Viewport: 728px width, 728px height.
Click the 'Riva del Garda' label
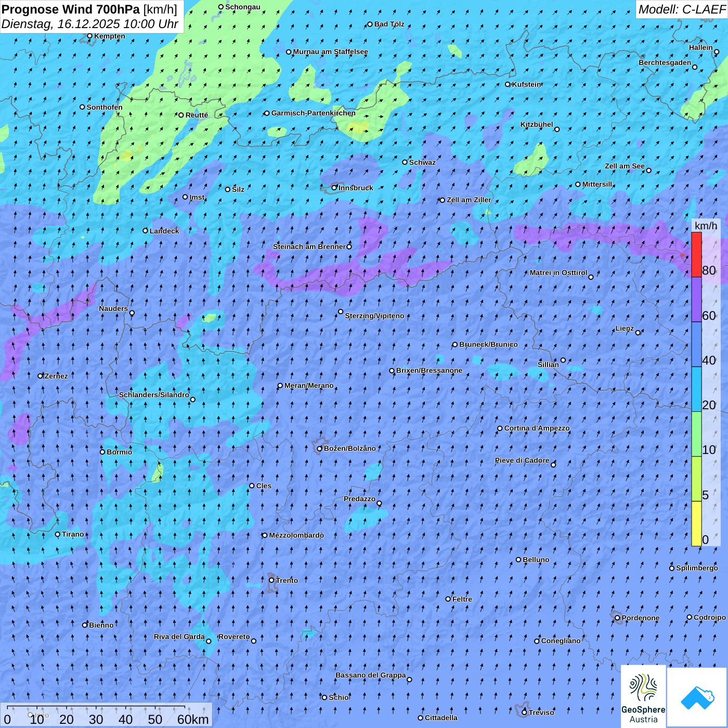tap(179, 636)
